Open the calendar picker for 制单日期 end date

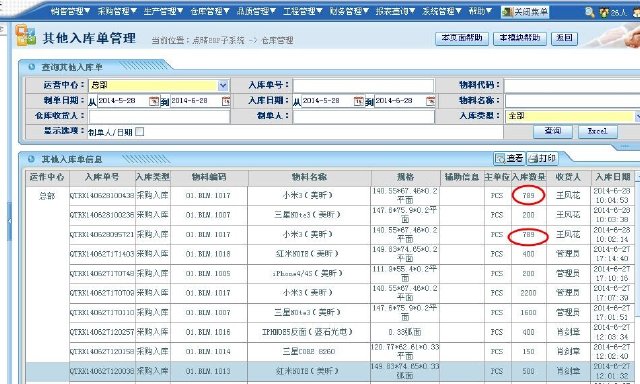226,101
